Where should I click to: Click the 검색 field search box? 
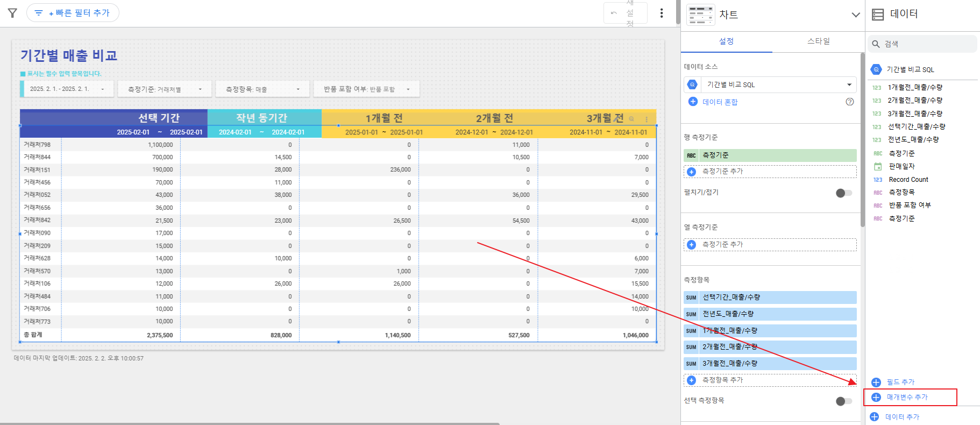[x=922, y=44]
